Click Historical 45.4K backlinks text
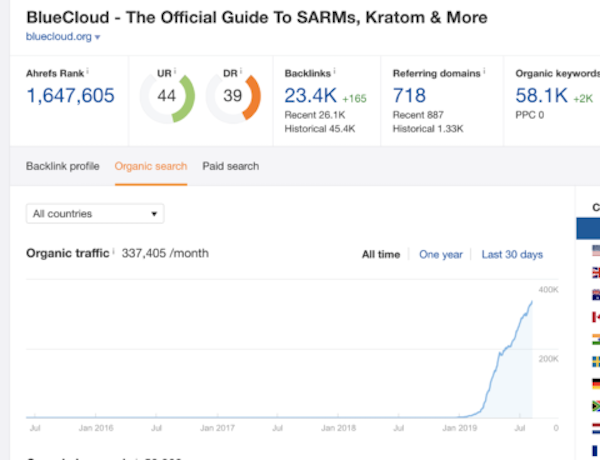 click(x=320, y=129)
